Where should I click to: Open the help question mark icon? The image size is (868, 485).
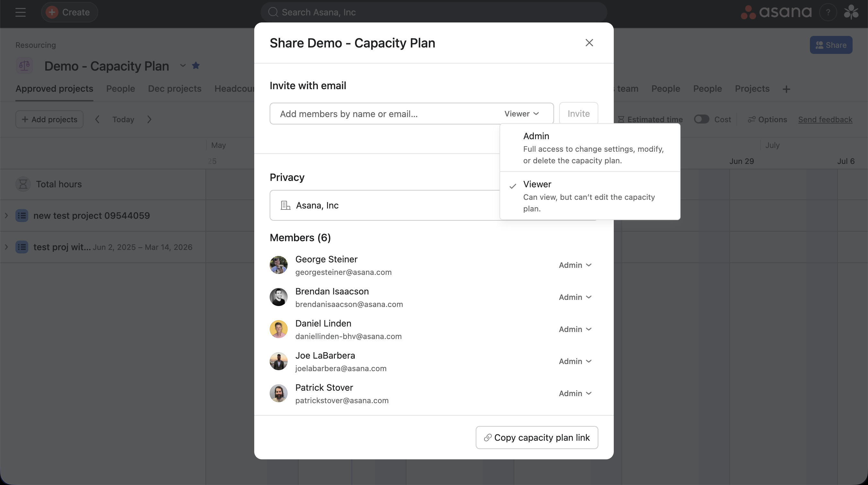(828, 13)
